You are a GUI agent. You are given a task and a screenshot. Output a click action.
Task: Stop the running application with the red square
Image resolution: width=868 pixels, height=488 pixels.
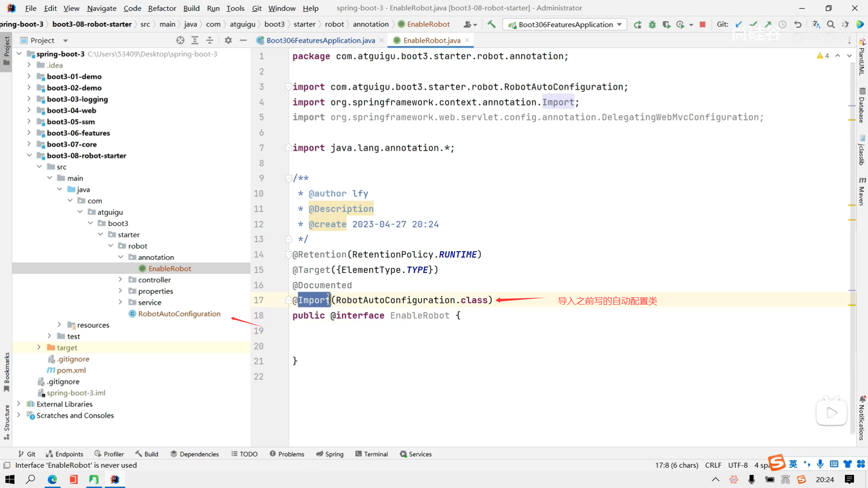point(702,24)
